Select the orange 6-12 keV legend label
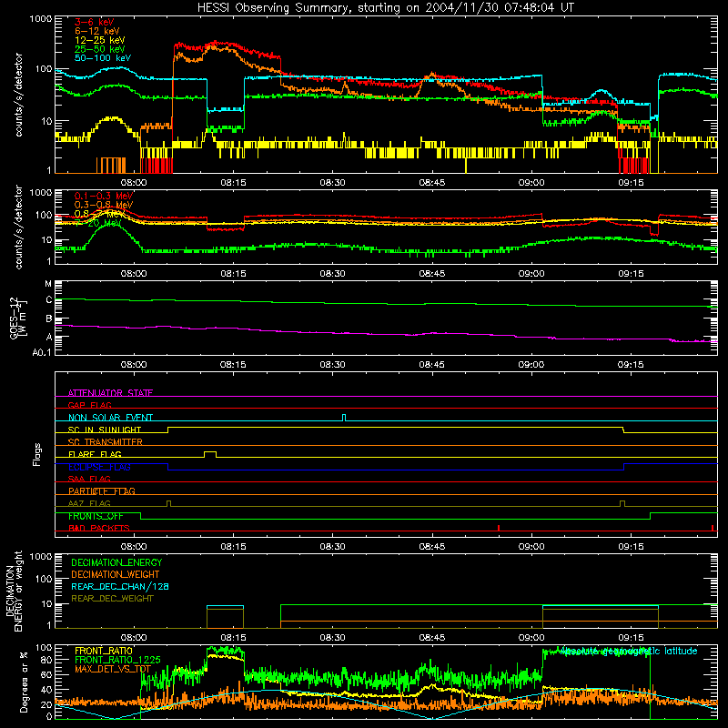 97,31
